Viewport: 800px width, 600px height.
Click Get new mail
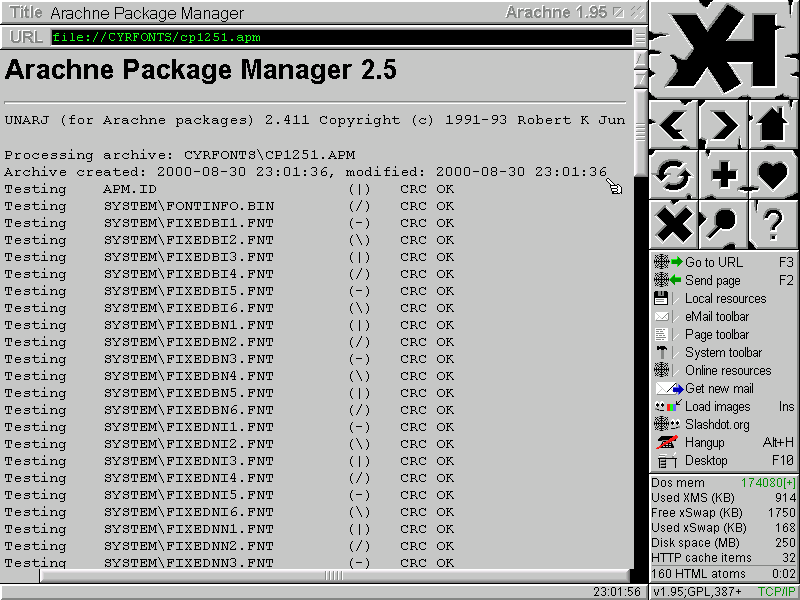(x=723, y=388)
